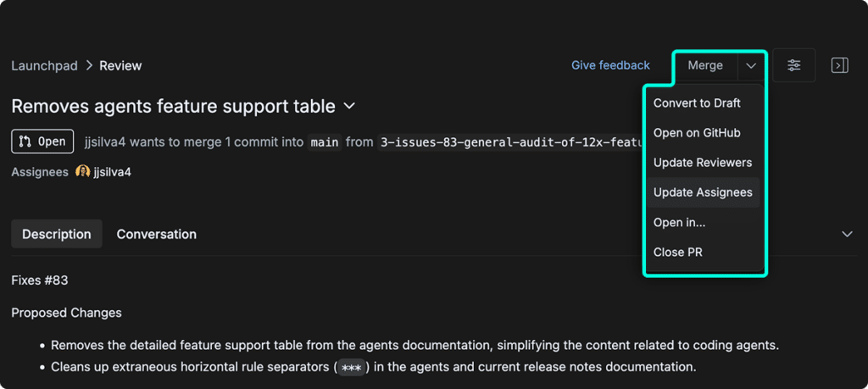The image size is (868, 389).
Task: Toggle the right sidebar panel icon
Action: 839,65
